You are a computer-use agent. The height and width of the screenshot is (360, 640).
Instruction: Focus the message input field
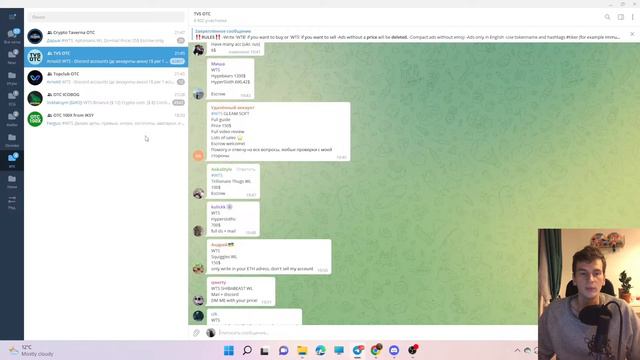coord(376,333)
